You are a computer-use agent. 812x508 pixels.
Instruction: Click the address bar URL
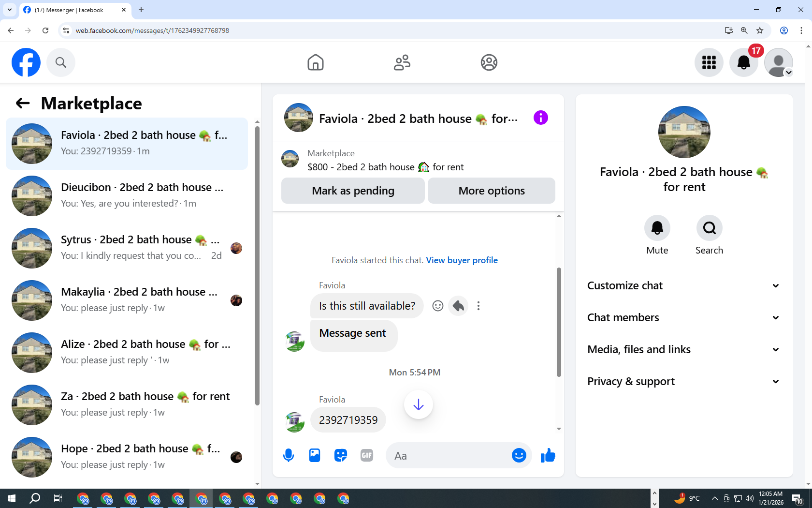click(x=152, y=30)
